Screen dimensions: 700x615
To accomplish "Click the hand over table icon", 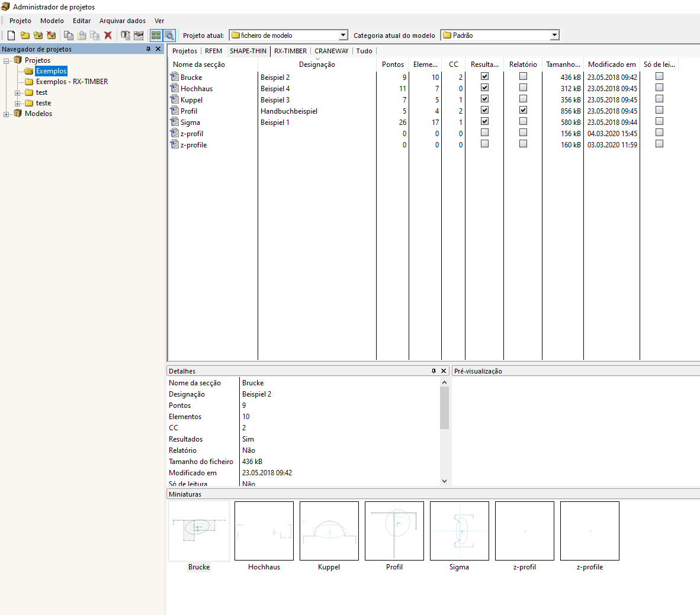I will pyautogui.click(x=139, y=36).
